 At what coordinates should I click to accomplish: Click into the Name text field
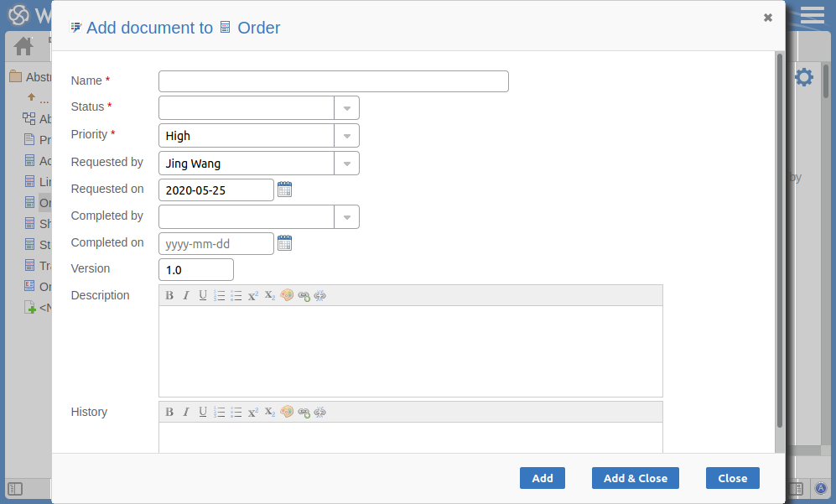(x=333, y=81)
